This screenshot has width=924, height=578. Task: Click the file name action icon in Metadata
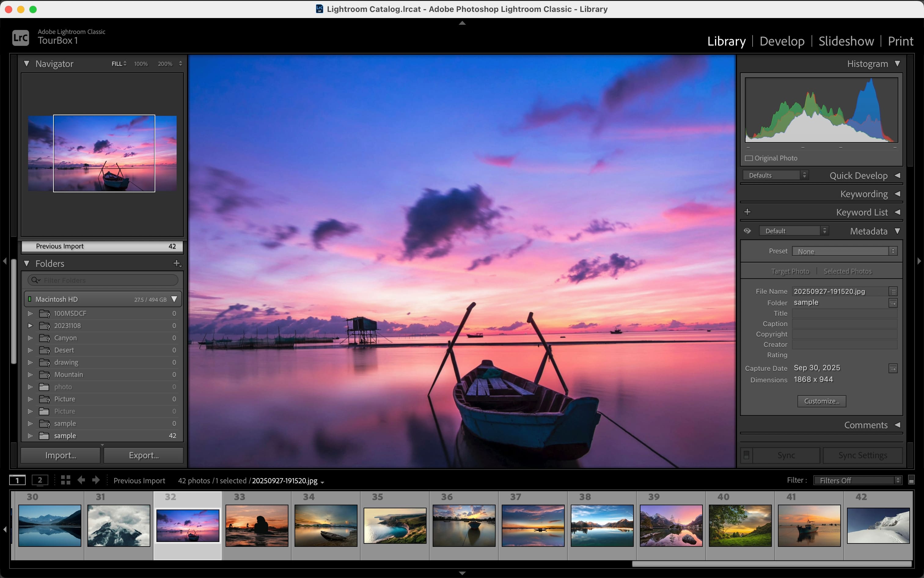coord(893,291)
